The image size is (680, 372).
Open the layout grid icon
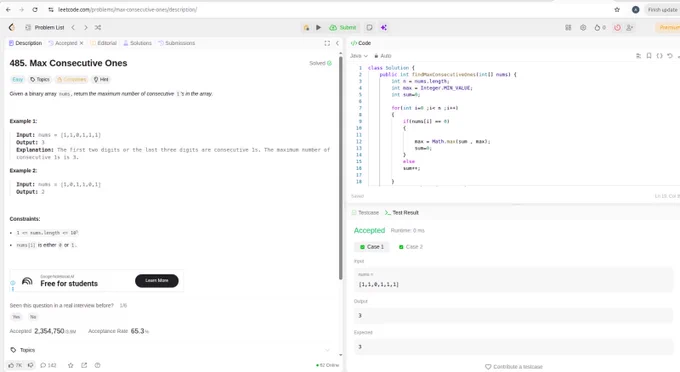[x=568, y=27]
